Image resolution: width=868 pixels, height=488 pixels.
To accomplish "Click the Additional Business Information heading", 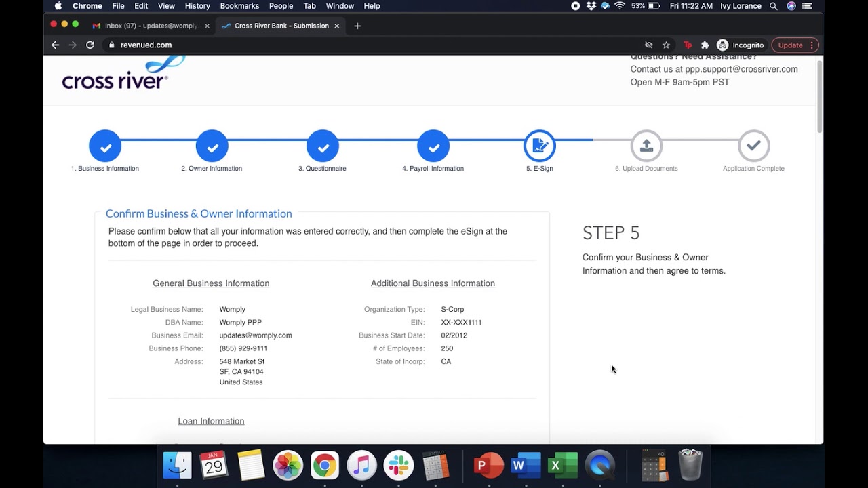I will pyautogui.click(x=433, y=283).
